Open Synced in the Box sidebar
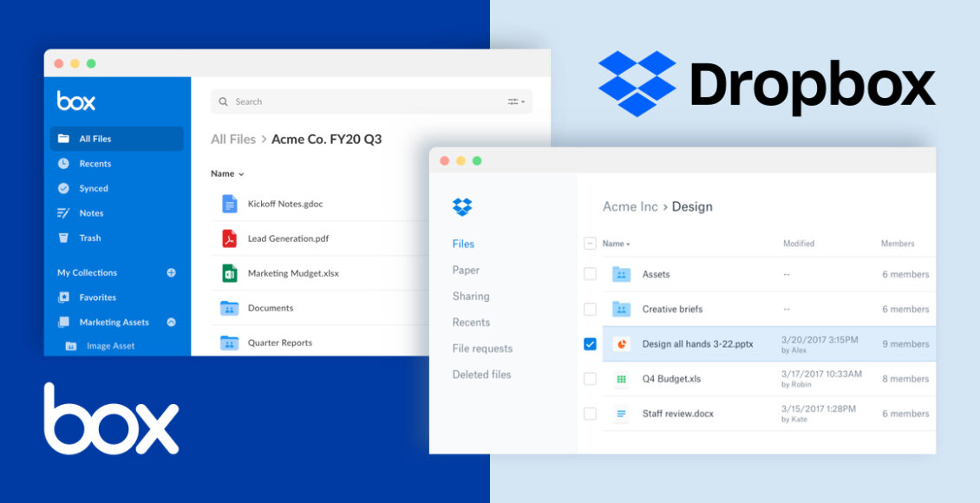This screenshot has height=503, width=980. (x=94, y=188)
